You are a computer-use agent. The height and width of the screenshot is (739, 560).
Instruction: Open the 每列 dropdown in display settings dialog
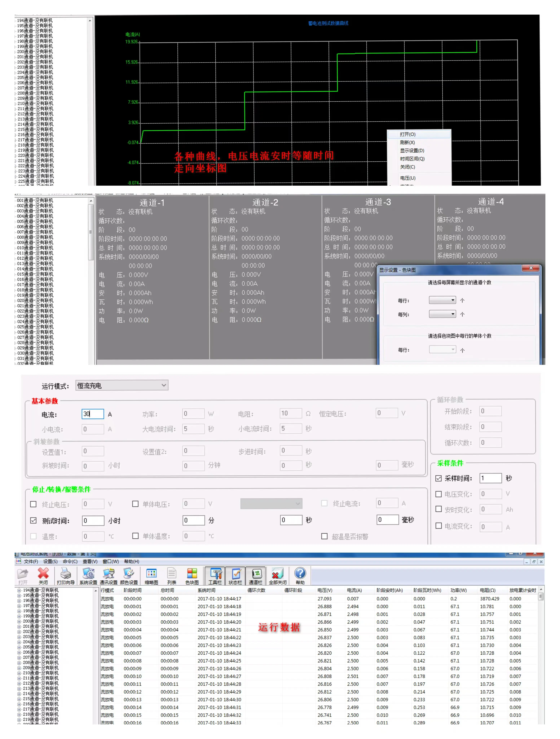click(442, 314)
